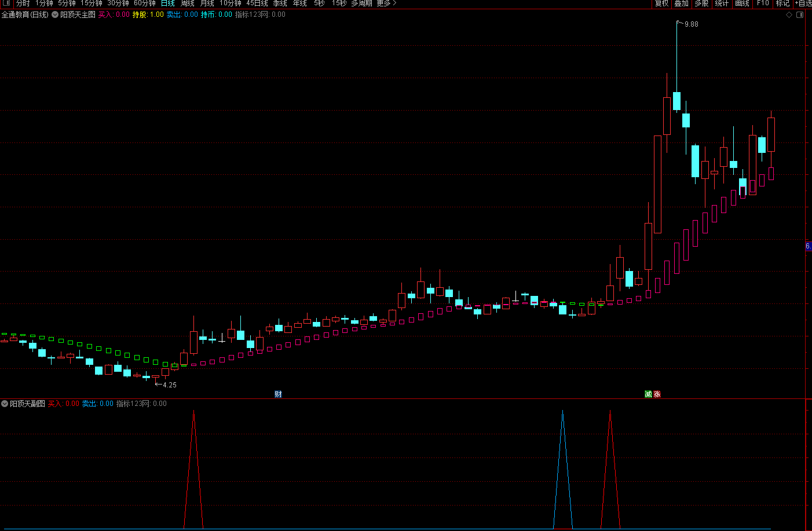Click the 阳顶天副图 sub-indicator name
This screenshot has width=812, height=531.
[x=28, y=404]
